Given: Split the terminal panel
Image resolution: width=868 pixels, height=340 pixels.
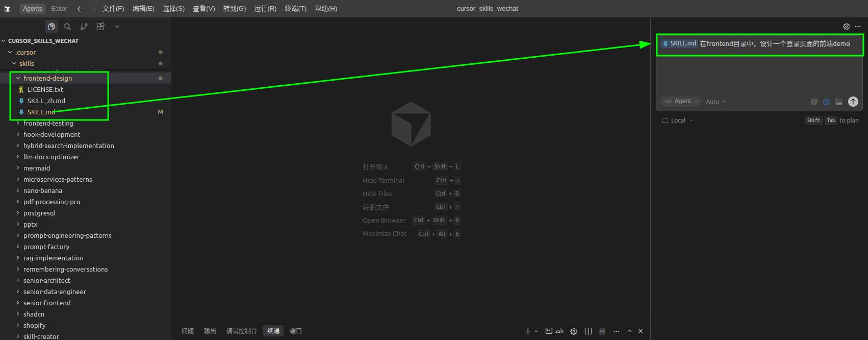Looking at the screenshot, I should tap(588, 331).
